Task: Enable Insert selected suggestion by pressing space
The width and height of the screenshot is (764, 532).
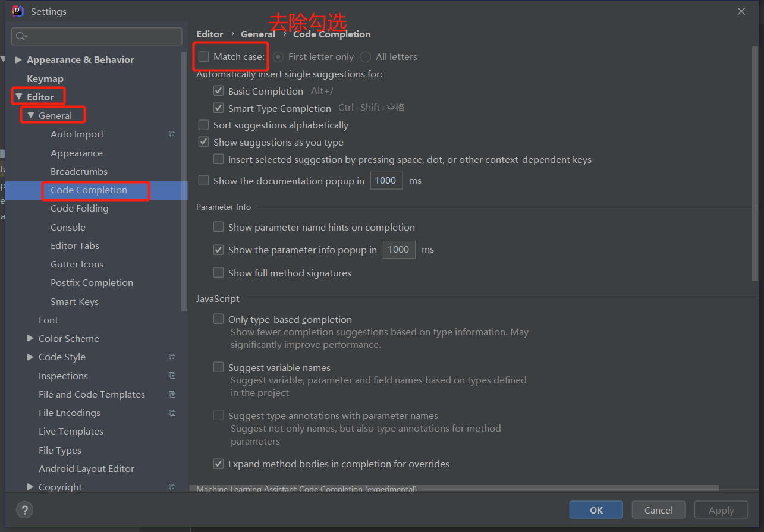Action: tap(219, 159)
